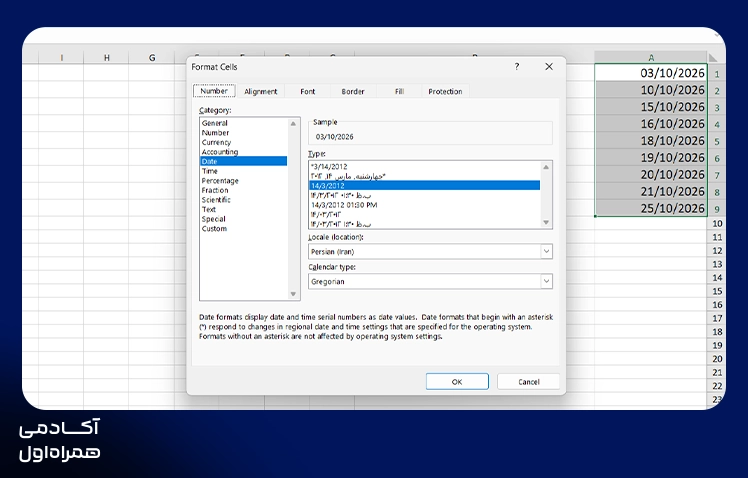Click the Persian (Iran) locale combo box
Image resolution: width=748 pixels, height=478 pixels.
pos(430,251)
